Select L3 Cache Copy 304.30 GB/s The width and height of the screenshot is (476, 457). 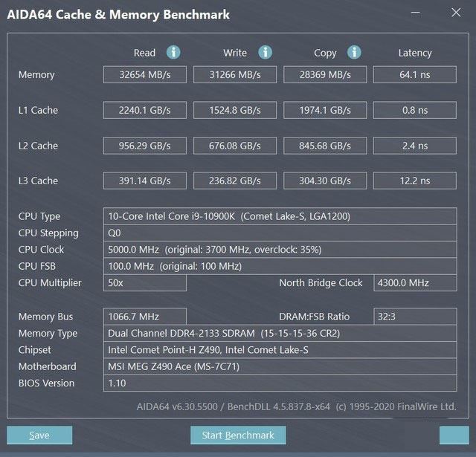[x=325, y=181]
